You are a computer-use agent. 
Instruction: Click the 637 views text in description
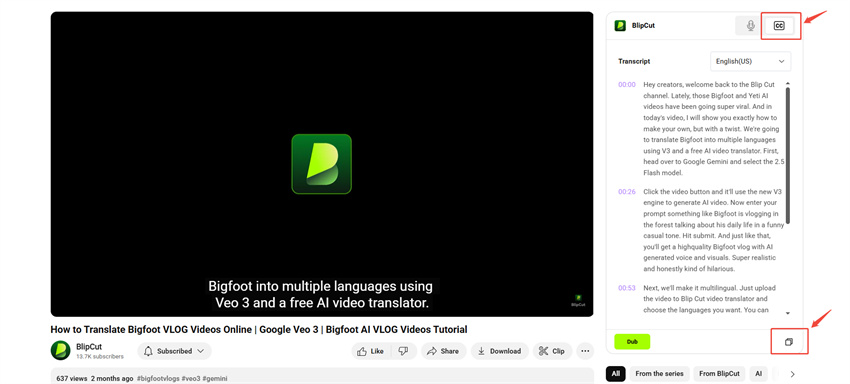click(x=72, y=379)
